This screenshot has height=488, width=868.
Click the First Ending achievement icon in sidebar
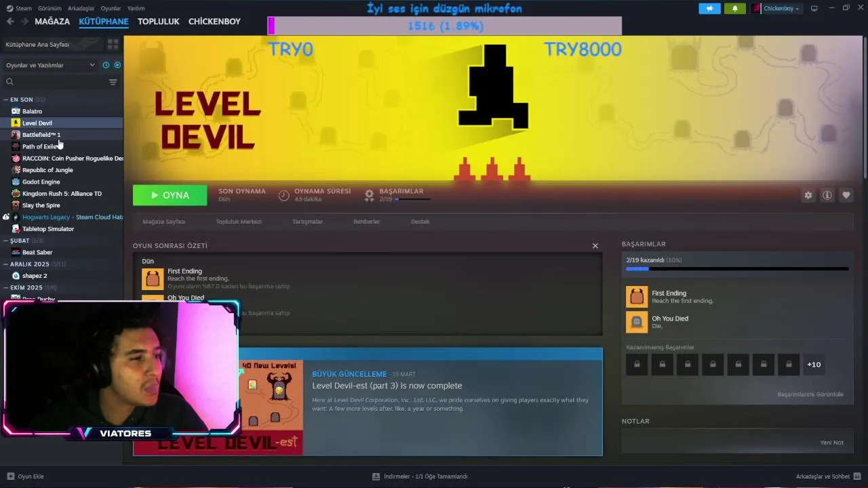pyautogui.click(x=637, y=297)
